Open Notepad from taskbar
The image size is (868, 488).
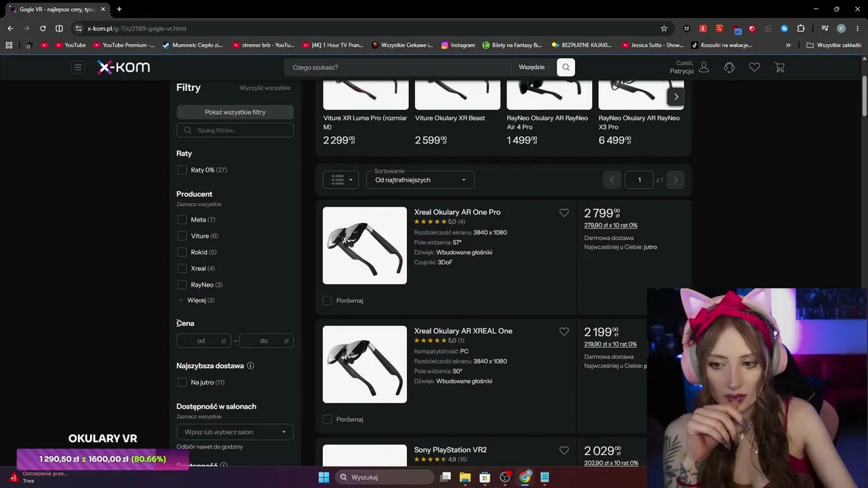545,477
